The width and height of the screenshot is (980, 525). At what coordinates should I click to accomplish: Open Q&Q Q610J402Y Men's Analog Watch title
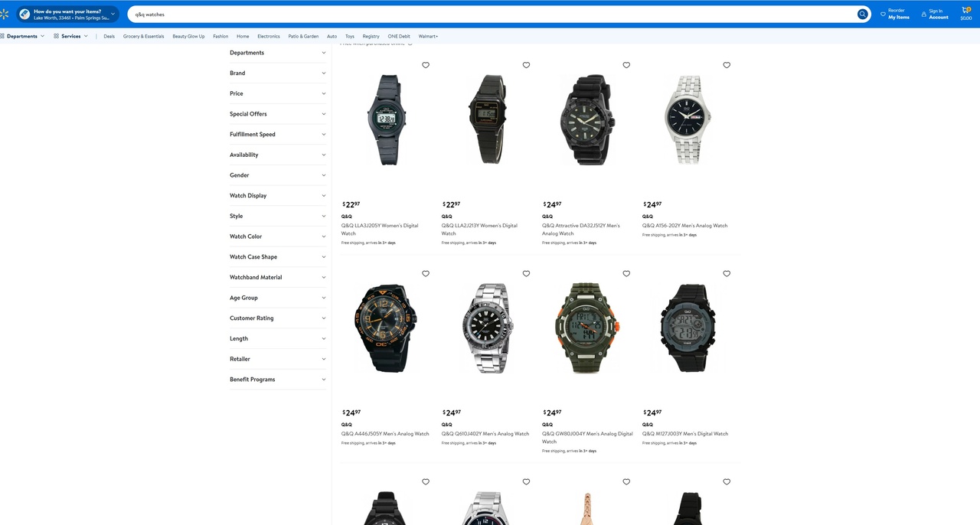click(485, 434)
